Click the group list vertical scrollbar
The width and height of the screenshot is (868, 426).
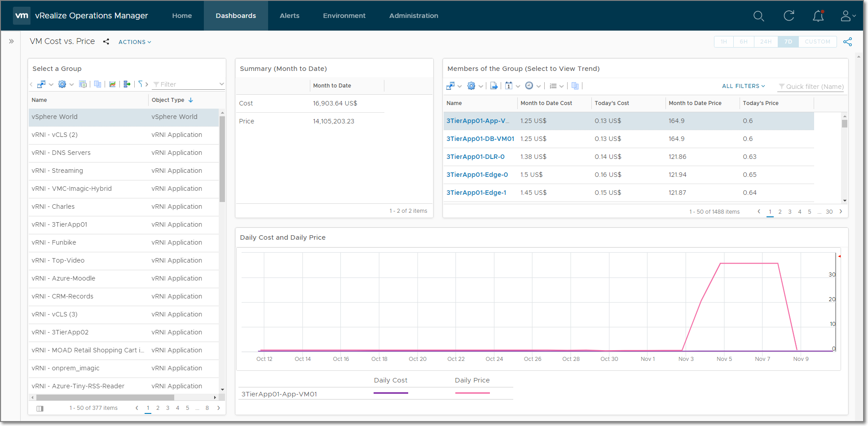coord(222,158)
